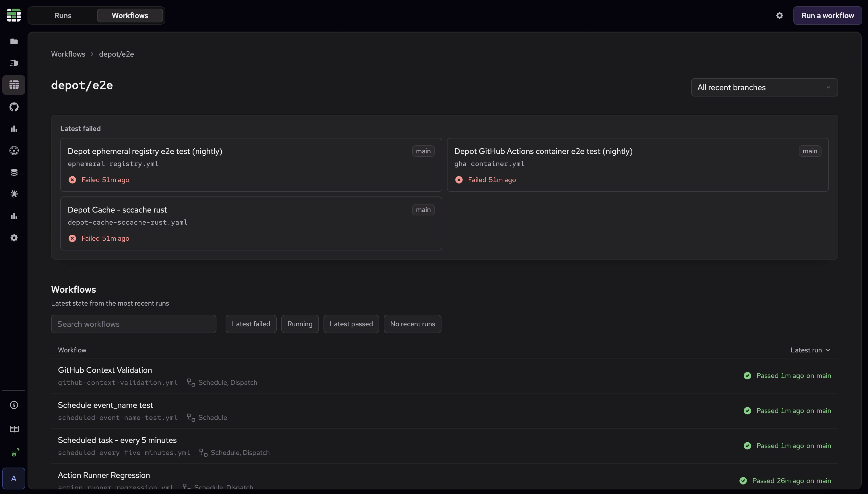Click main badge on gha-container card
868x494 pixels.
(x=810, y=151)
